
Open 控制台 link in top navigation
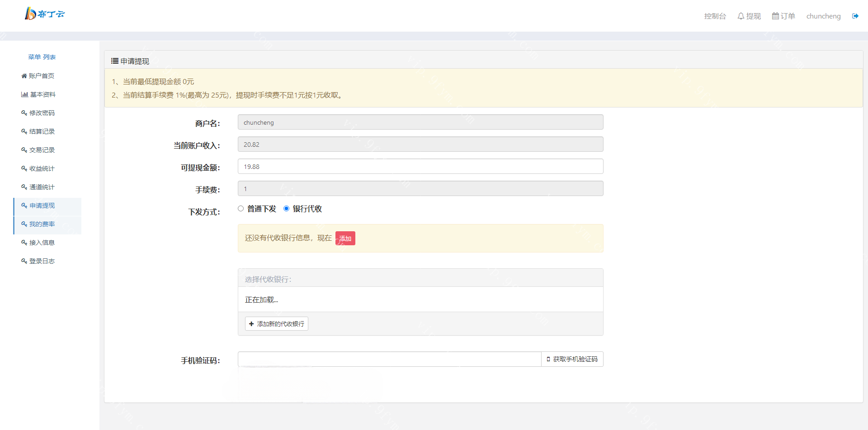(x=715, y=16)
